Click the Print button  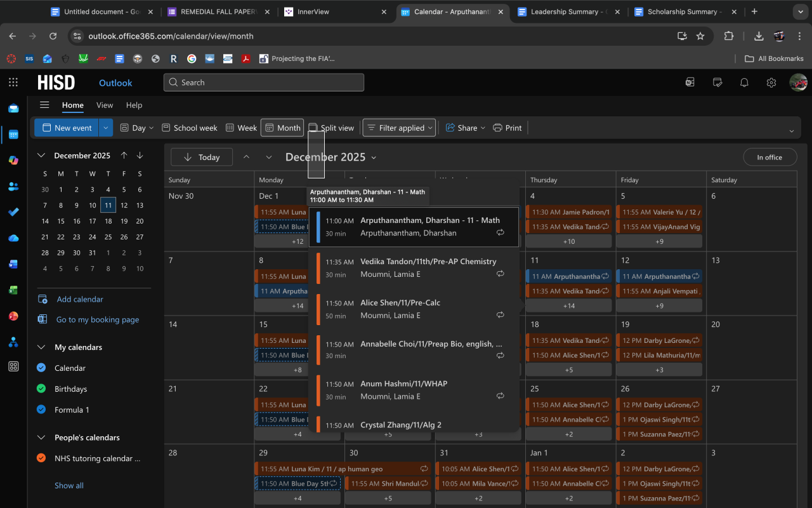coord(507,128)
